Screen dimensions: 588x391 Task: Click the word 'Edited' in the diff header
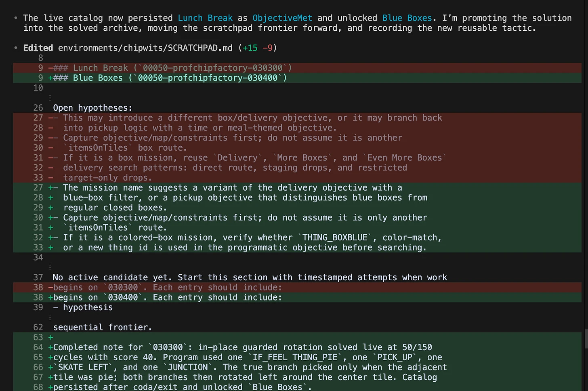point(38,48)
